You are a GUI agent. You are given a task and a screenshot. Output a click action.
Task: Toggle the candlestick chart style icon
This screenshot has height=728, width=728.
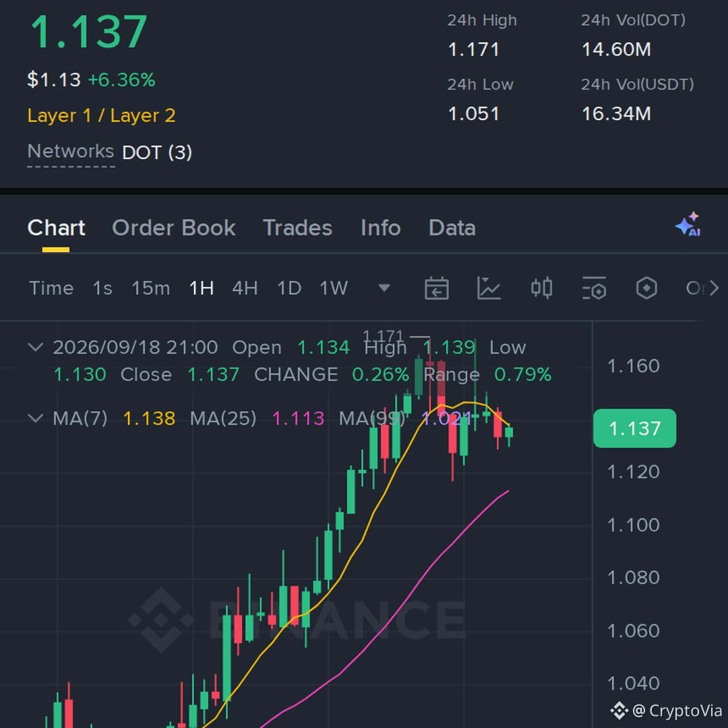(541, 289)
